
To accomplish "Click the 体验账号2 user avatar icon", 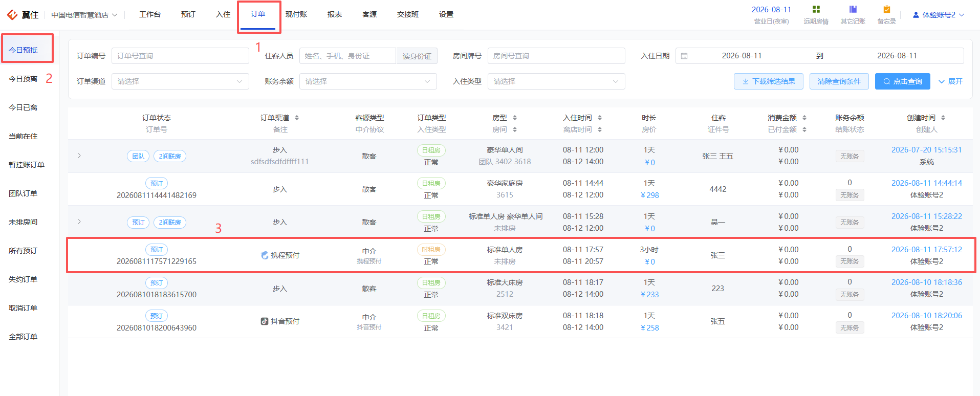I will [916, 15].
